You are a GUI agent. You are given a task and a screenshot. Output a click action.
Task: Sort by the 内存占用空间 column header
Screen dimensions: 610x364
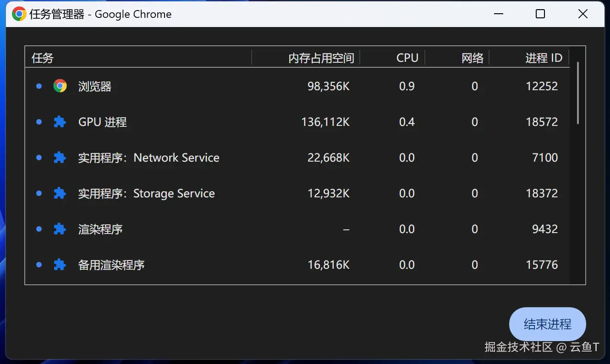[321, 58]
